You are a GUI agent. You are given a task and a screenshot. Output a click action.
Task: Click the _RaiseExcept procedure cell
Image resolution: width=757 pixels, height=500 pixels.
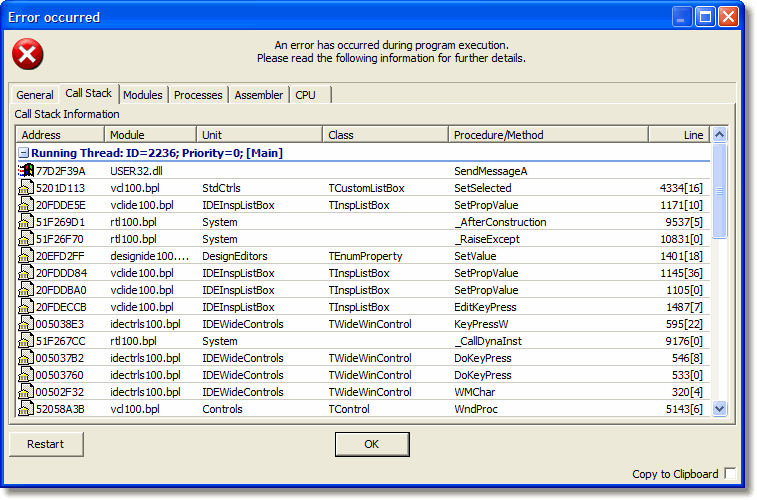(x=487, y=239)
